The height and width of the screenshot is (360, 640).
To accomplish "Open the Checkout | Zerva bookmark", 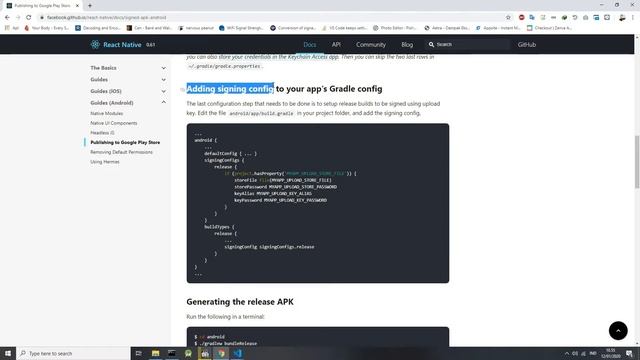I will [x=549, y=28].
